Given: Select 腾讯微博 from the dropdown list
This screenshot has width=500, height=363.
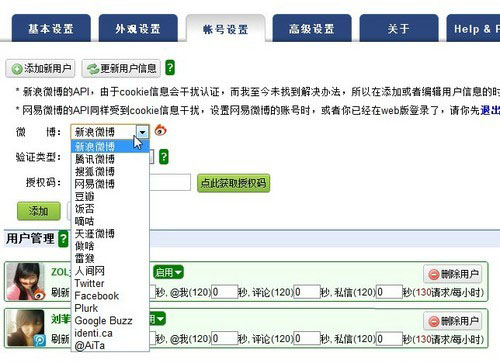Looking at the screenshot, I should (x=95, y=159).
